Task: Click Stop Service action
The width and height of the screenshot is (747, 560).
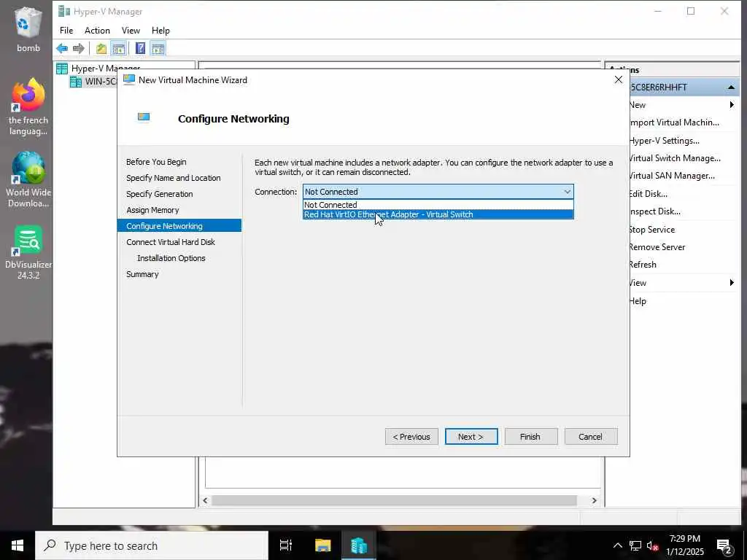Action: click(x=652, y=230)
